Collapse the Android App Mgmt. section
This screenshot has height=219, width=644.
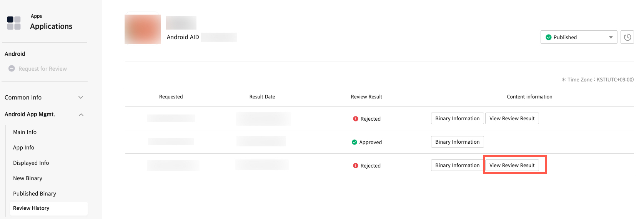[81, 114]
